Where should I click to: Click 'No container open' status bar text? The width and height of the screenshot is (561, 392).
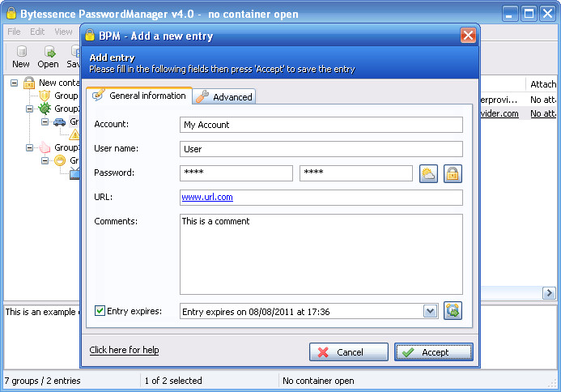[x=318, y=381]
